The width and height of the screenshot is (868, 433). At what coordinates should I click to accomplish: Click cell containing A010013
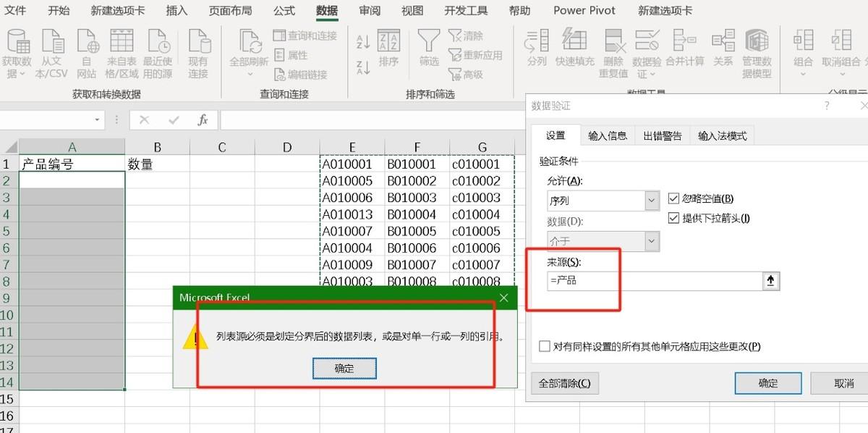tap(352, 214)
